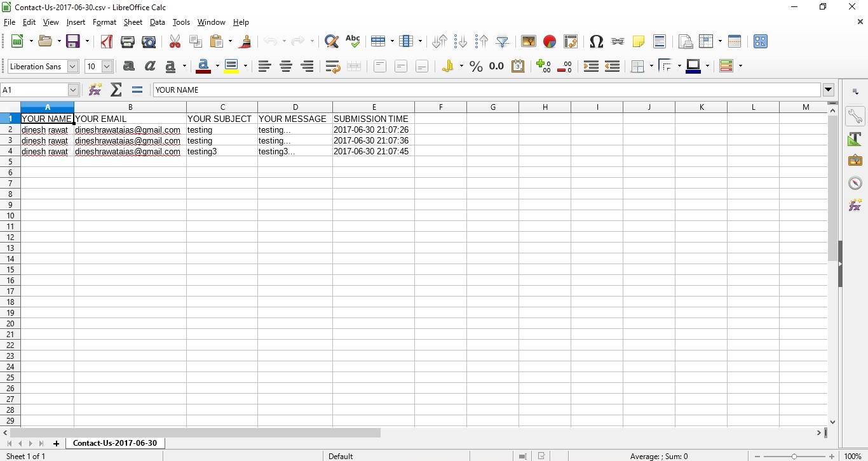Screen dimensions: 868x461
Task: Run the spelling check tool
Action: point(353,42)
